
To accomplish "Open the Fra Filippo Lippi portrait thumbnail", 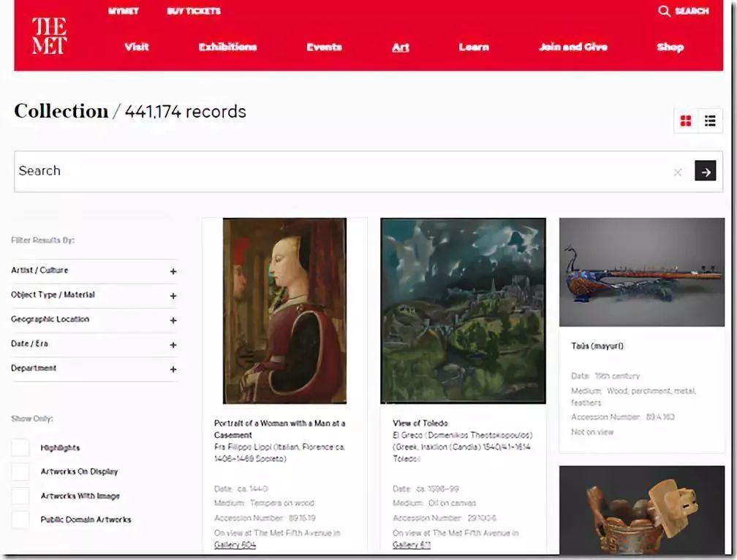I will (x=285, y=311).
